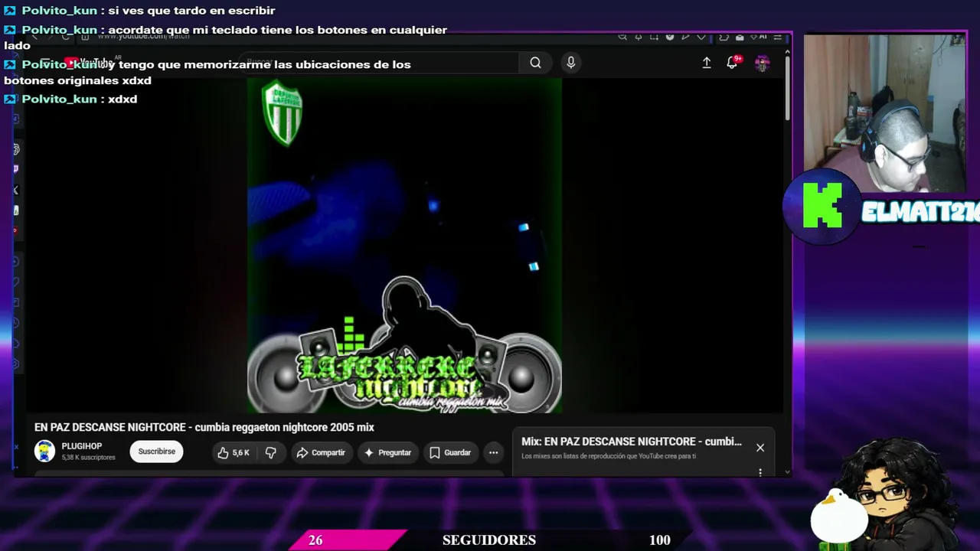This screenshot has width=980, height=551.
Task: Share the video using Compartir
Action: [x=322, y=452]
